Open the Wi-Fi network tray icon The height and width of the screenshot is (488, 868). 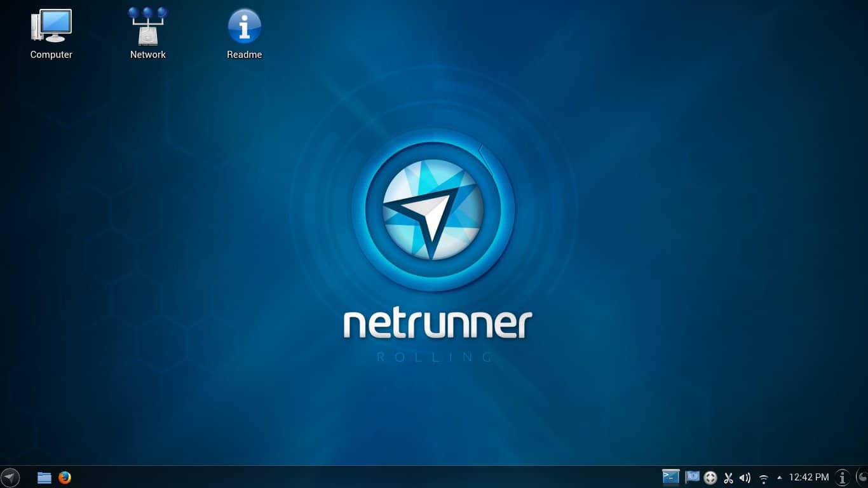(763, 478)
